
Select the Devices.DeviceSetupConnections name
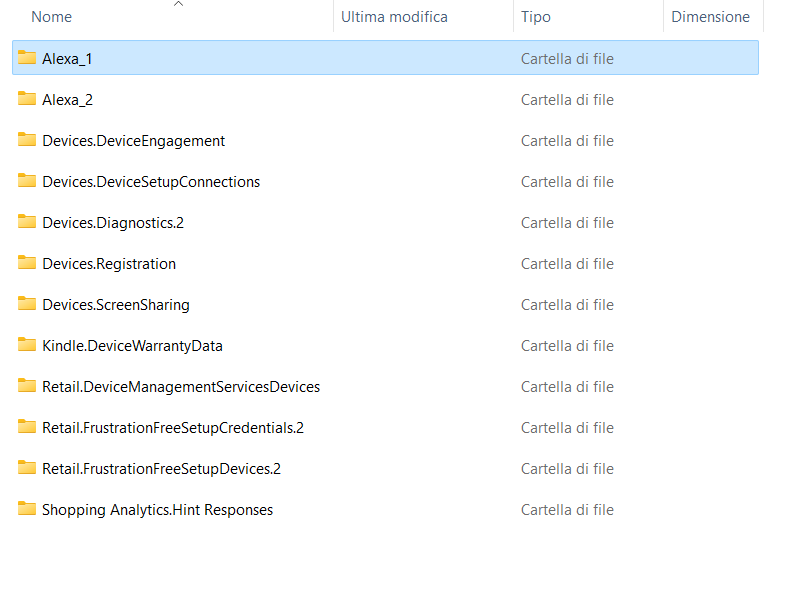[x=151, y=182]
